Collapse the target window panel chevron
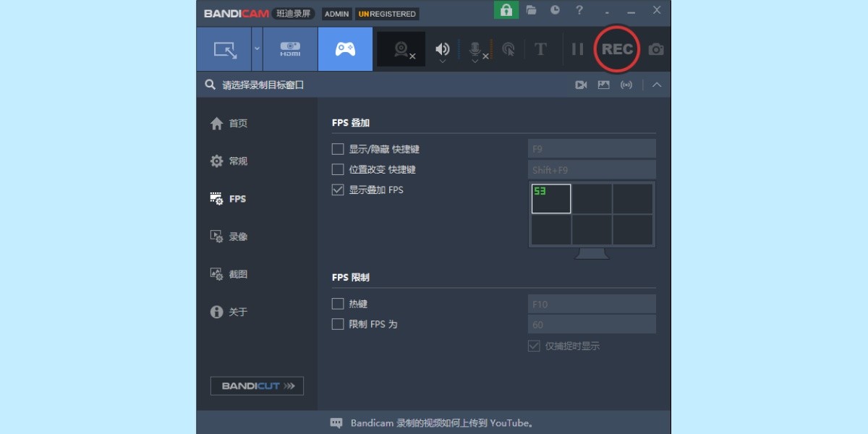The image size is (868, 434). [x=657, y=85]
